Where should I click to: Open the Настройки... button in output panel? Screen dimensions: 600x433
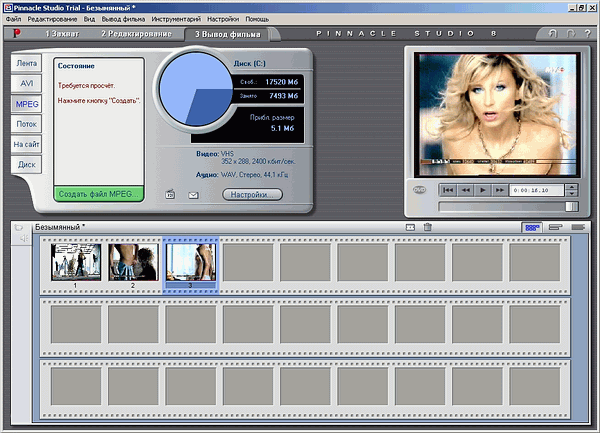click(252, 194)
